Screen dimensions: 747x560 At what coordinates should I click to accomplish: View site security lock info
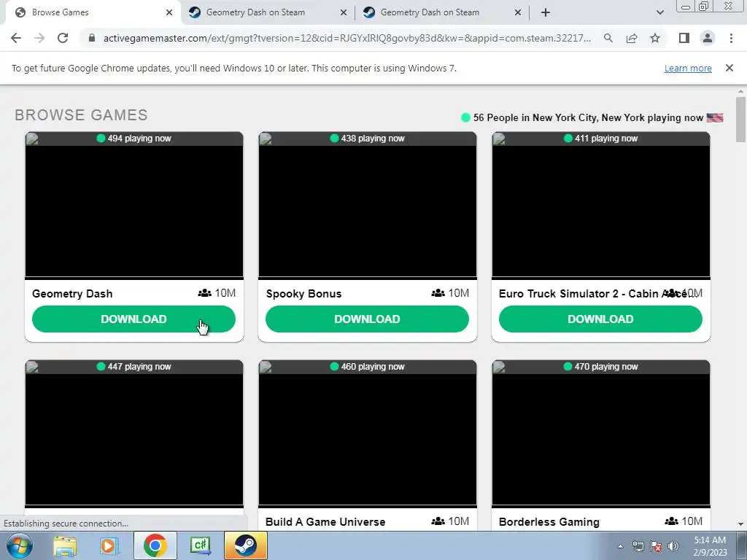pyautogui.click(x=92, y=38)
